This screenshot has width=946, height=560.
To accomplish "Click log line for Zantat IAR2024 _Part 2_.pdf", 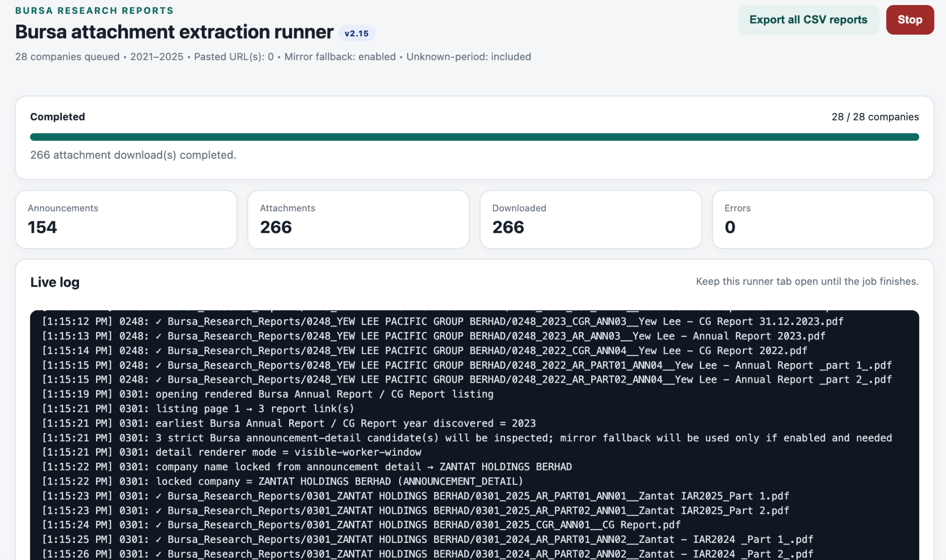I will (427, 554).
